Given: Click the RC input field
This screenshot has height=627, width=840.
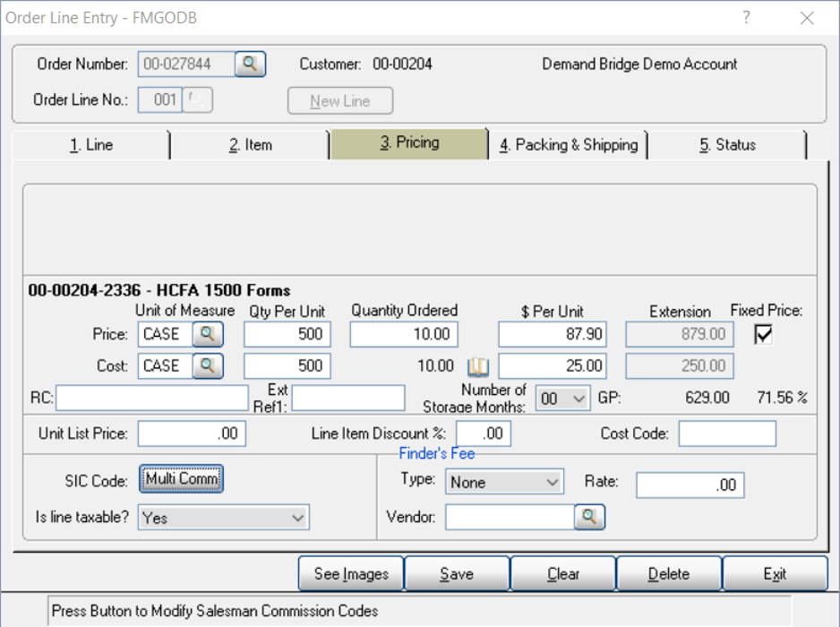Looking at the screenshot, I should (x=152, y=399).
